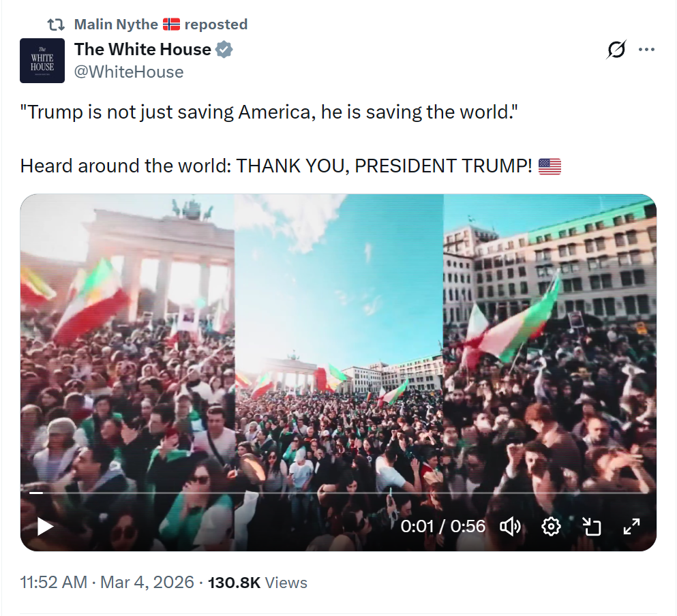Click the verified badge next to The White House
The height and width of the screenshot is (616, 677).
click(x=225, y=49)
